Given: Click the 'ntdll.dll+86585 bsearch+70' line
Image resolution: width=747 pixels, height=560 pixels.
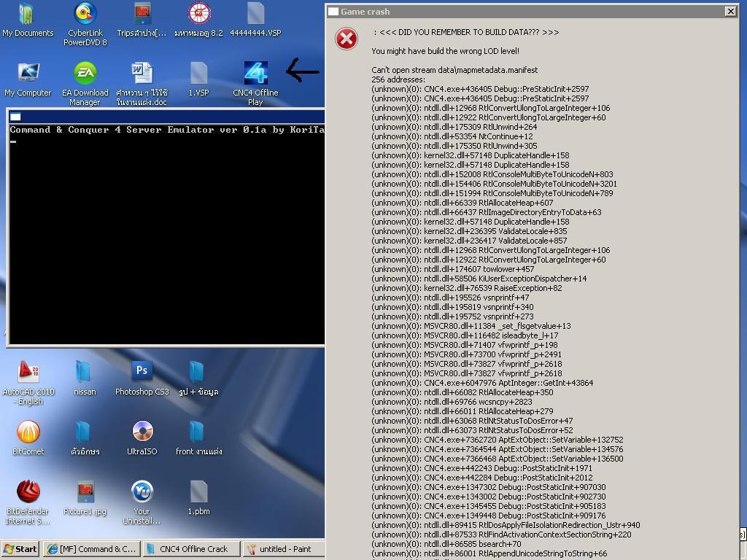Looking at the screenshot, I should coord(446,544).
